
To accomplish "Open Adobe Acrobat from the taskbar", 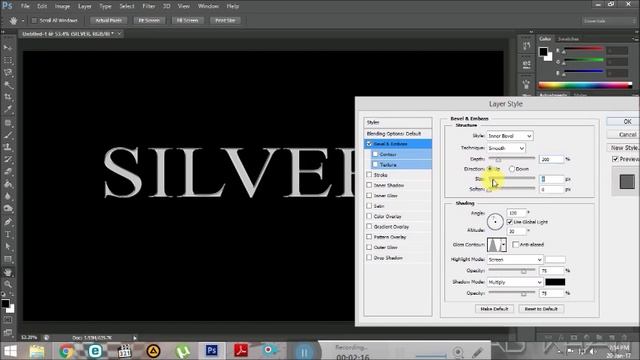I will tap(241, 351).
